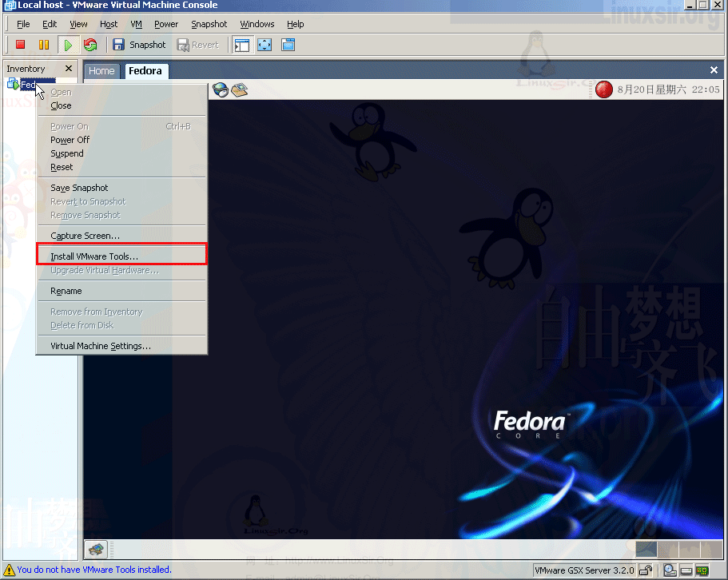Click 'You do not have VMware Tools installed' message

(x=94, y=570)
